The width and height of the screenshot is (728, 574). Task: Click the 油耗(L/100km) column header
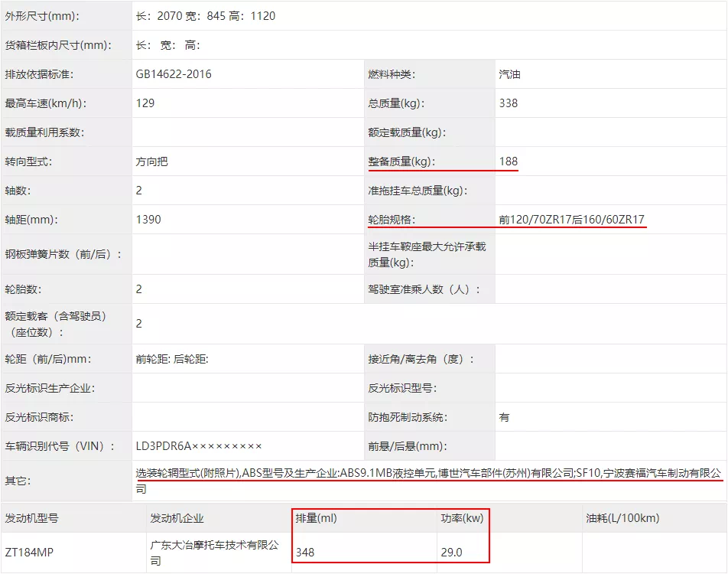click(x=622, y=518)
